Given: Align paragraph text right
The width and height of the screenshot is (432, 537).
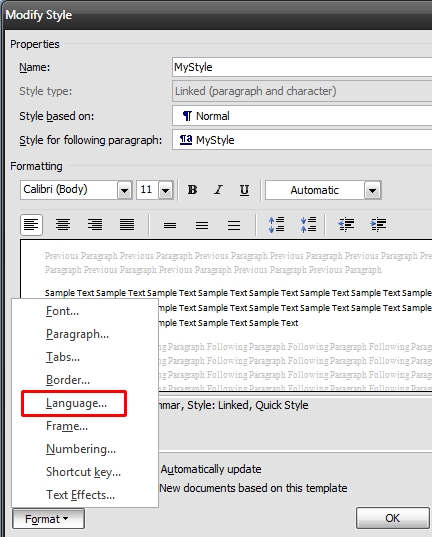Looking at the screenshot, I should (95, 225).
